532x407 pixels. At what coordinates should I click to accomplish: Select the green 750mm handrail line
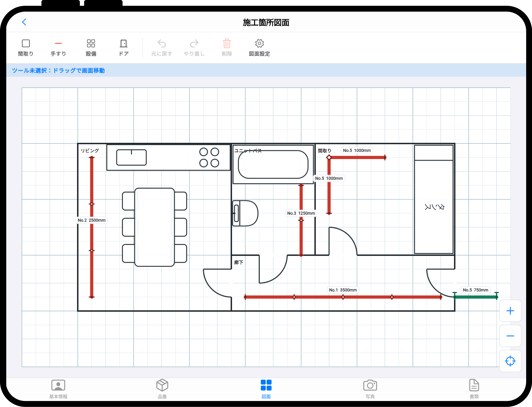475,297
